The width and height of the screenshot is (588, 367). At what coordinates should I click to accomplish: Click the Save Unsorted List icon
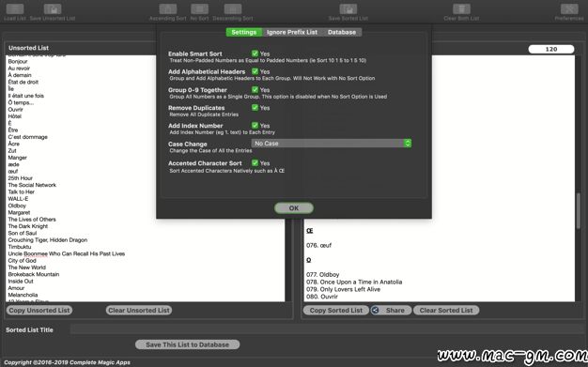(x=53, y=9)
